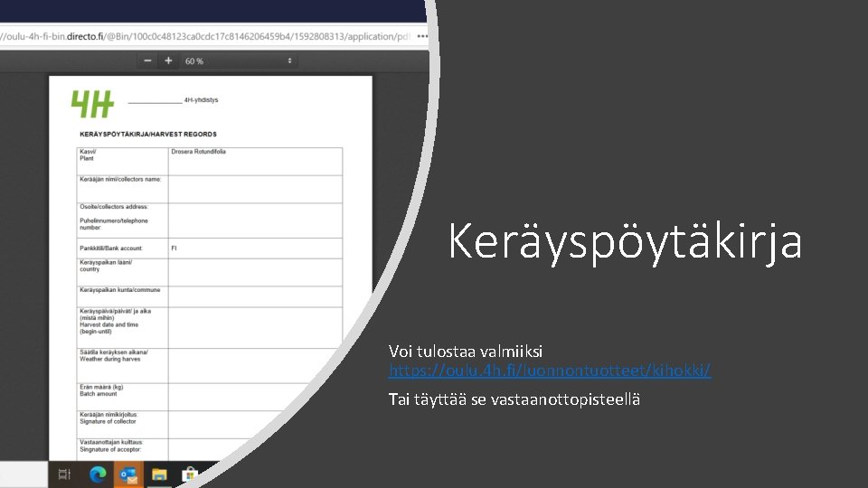This screenshot has width=868, height=488.
Task: Click the 'Keräyspaikan lääni/ country' label
Action: pos(105,266)
